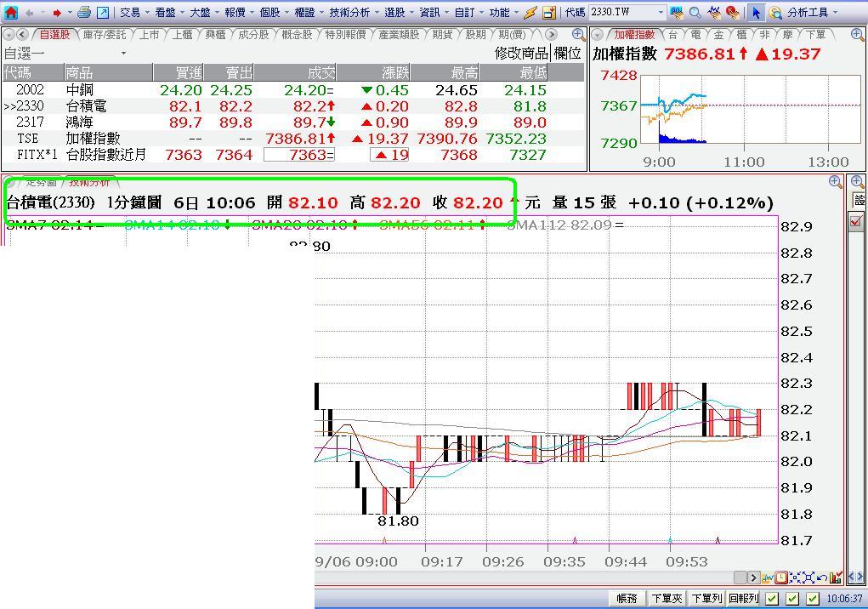Switch to the 上市 tab
Viewport: 868px width, 609px height.
149,35
